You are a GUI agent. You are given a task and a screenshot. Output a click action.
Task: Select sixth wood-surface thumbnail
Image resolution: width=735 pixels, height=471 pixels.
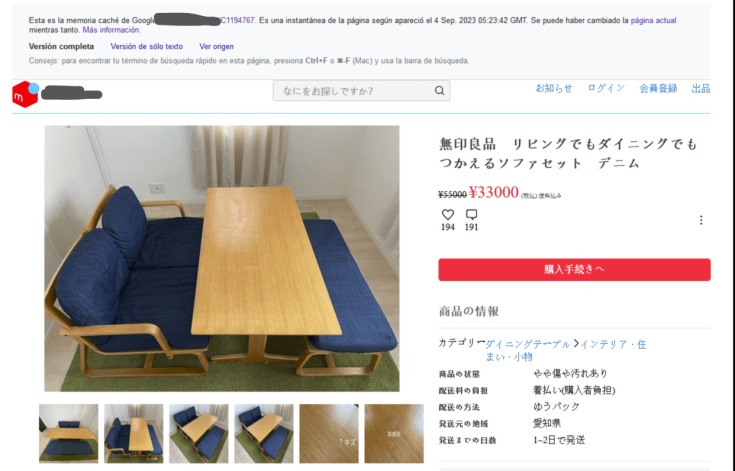394,434
